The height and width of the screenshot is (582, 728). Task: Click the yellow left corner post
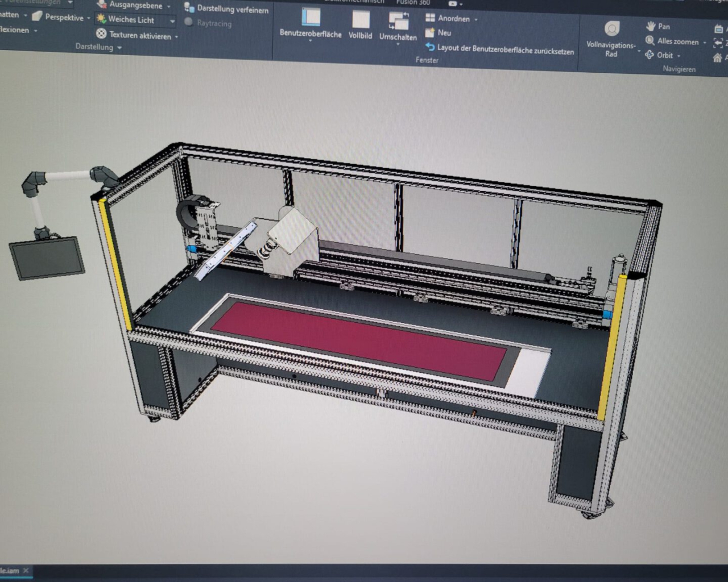[116, 264]
